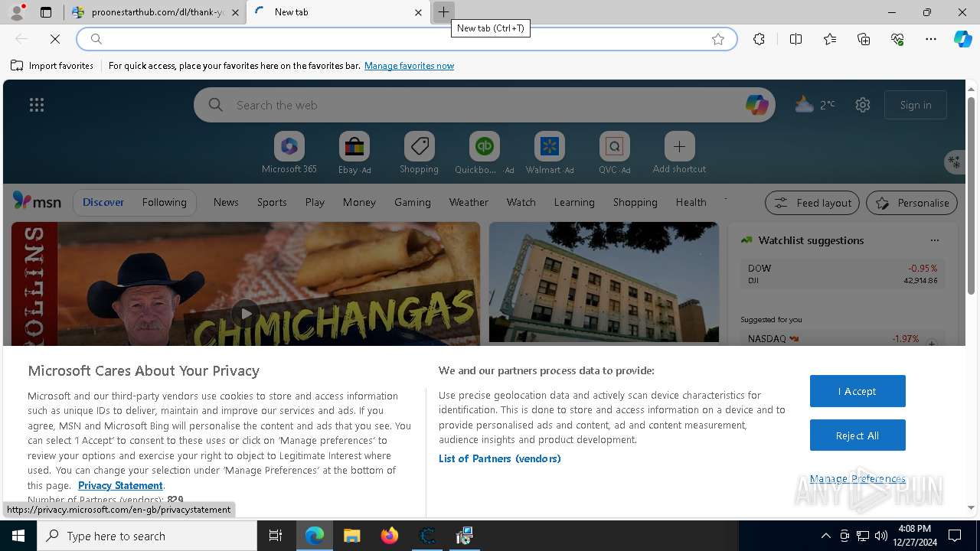The width and height of the screenshot is (980, 551).
Task: Open watchlist more options menu
Action: click(934, 240)
